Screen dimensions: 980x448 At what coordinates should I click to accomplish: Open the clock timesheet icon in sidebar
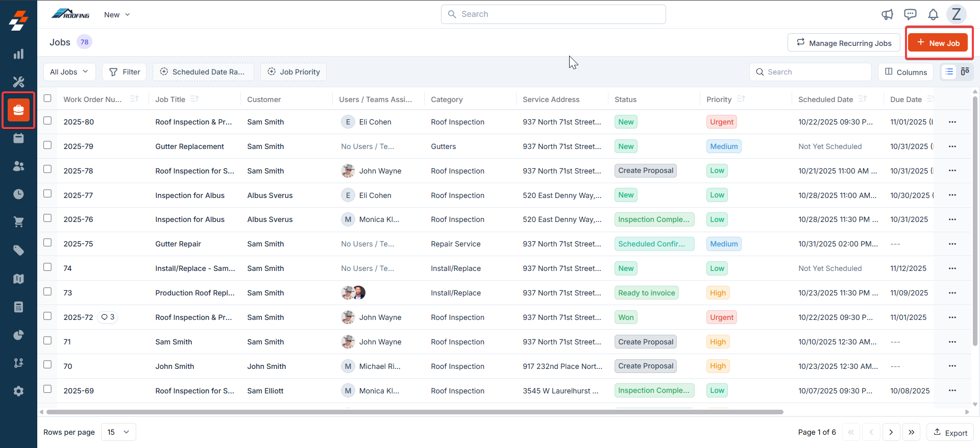[x=18, y=194]
